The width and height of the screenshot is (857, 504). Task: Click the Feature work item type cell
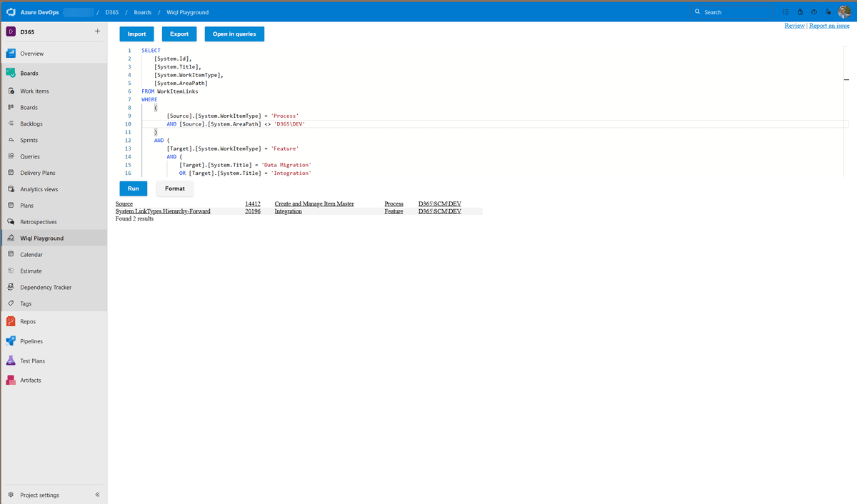click(x=394, y=211)
